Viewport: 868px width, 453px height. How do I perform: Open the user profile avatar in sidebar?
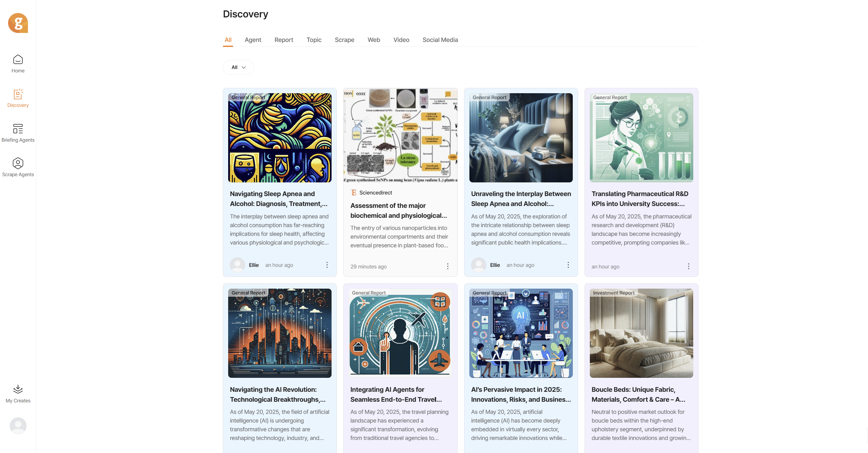pyautogui.click(x=18, y=425)
